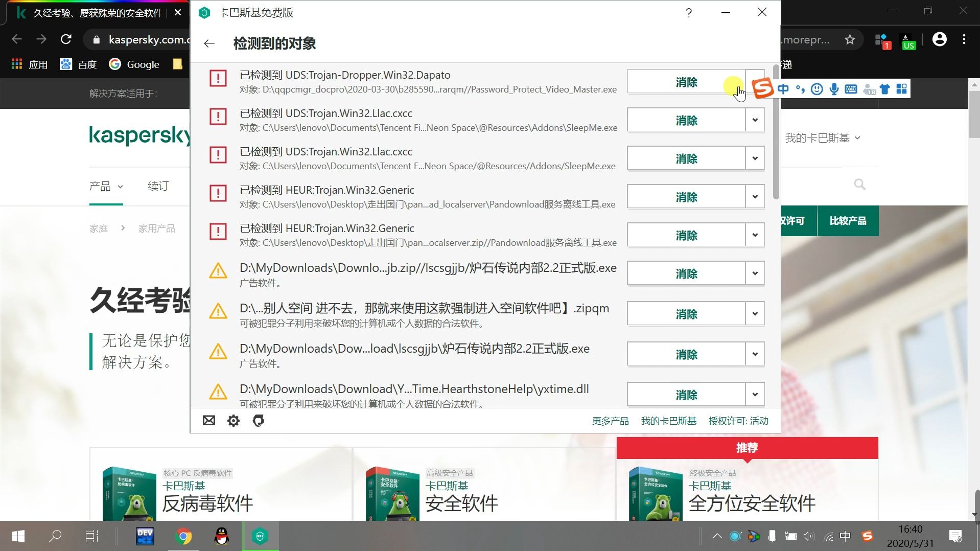
Task: Open Sogou soft keyboard
Action: coord(851,89)
